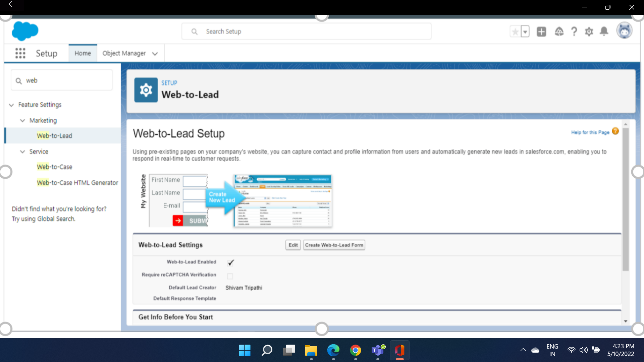Toggle the Web-to-Lead Enabled checkbox
Screen dimensions: 644x362
230,262
